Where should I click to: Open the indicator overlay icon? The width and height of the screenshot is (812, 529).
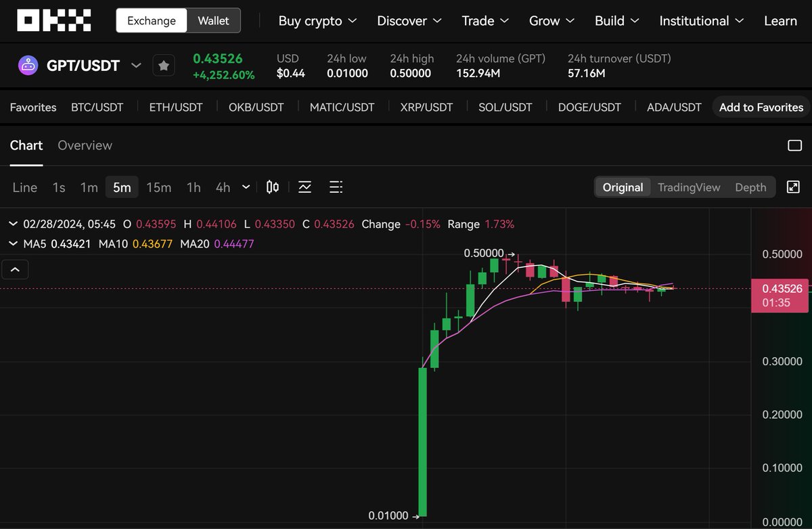304,187
